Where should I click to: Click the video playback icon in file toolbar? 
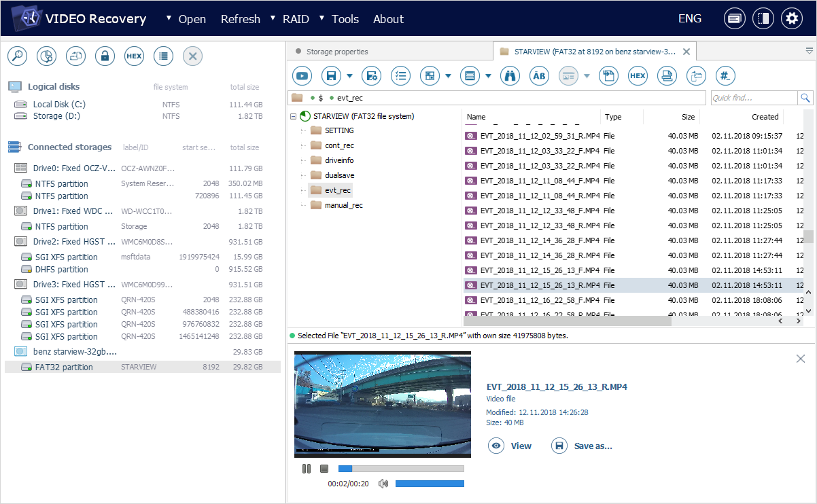coord(302,75)
